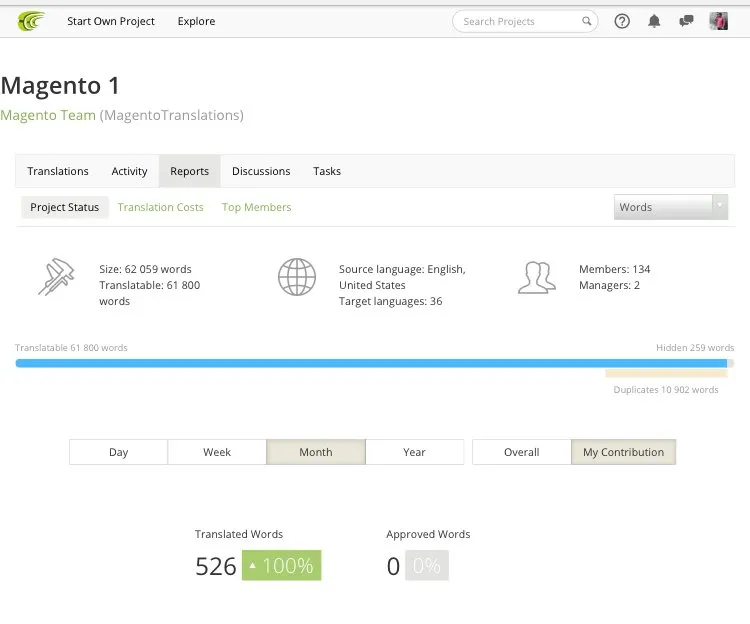Open Translation Costs report

coord(161,207)
